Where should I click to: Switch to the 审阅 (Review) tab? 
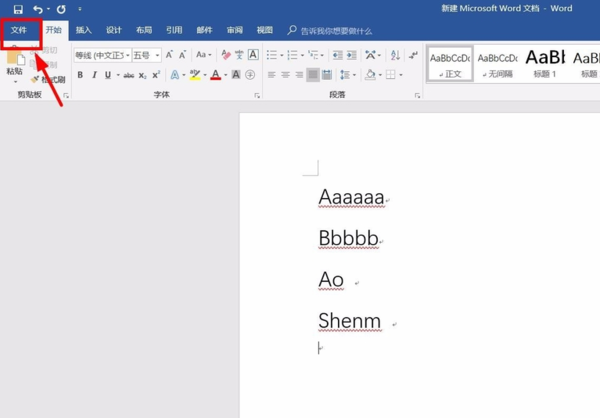(235, 30)
